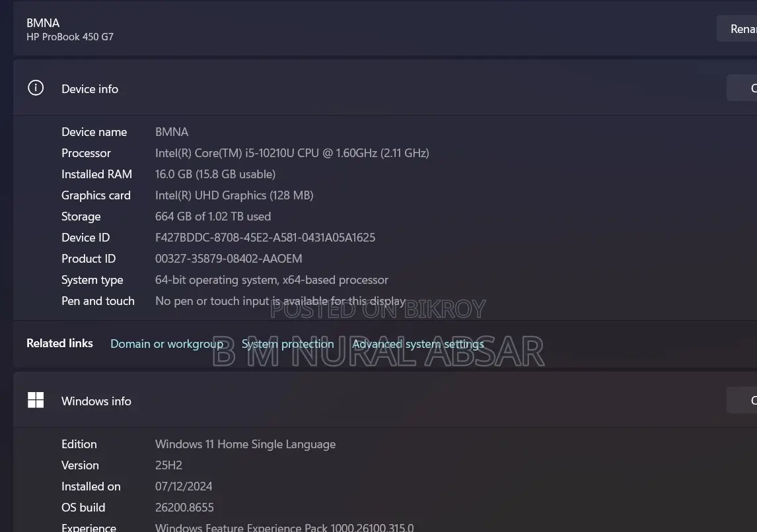Select Product ID value 00327-35879-08402-AAOEM
This screenshot has height=532, width=757.
pyautogui.click(x=229, y=259)
